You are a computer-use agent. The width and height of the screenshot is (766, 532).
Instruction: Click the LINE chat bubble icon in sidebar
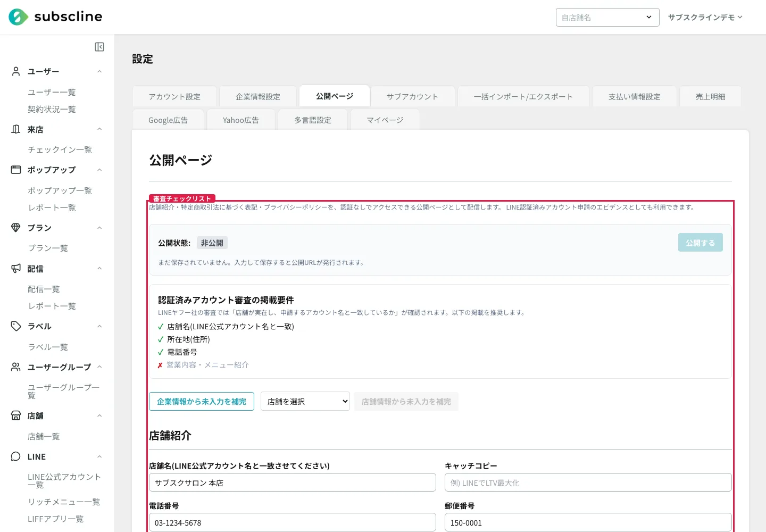tap(16, 456)
